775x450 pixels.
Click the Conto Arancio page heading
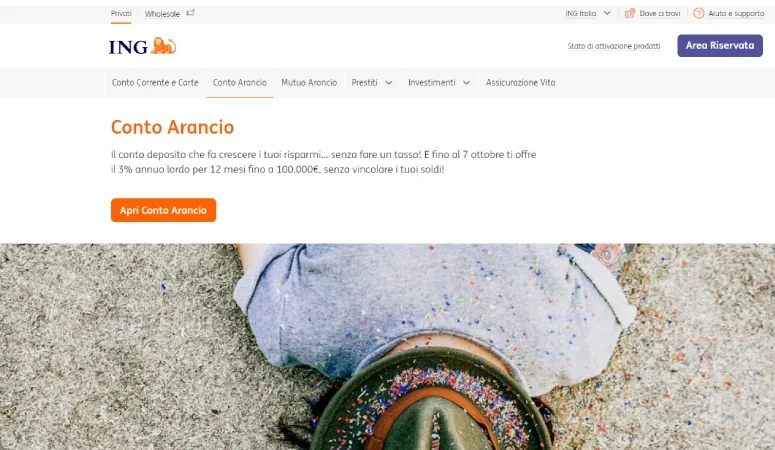coord(172,127)
